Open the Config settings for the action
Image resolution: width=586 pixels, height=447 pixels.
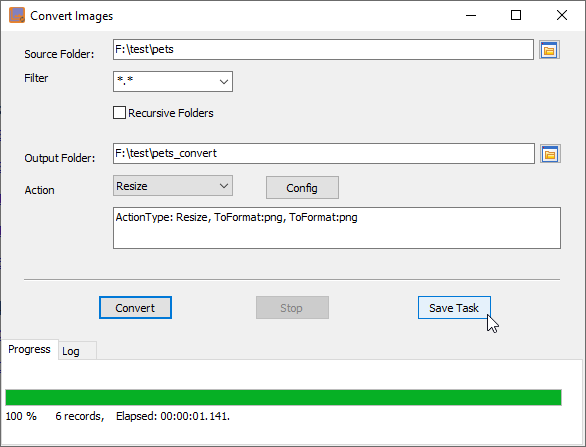point(302,188)
